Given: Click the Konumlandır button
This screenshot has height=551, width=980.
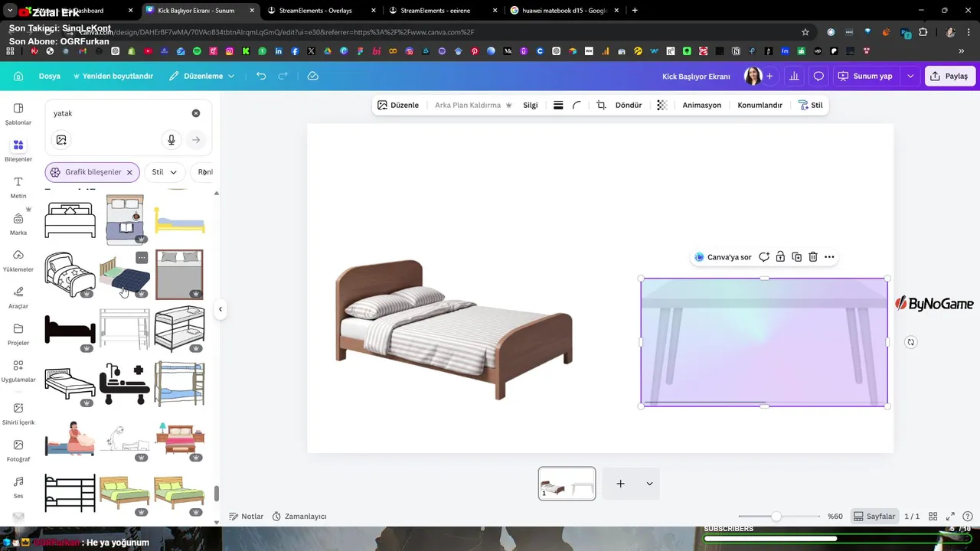Looking at the screenshot, I should (x=759, y=105).
